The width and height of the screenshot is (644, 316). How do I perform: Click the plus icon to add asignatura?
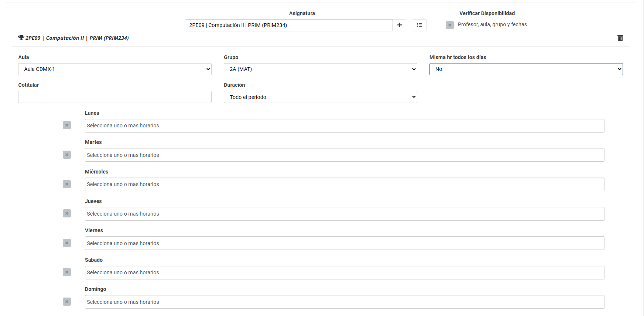[400, 25]
